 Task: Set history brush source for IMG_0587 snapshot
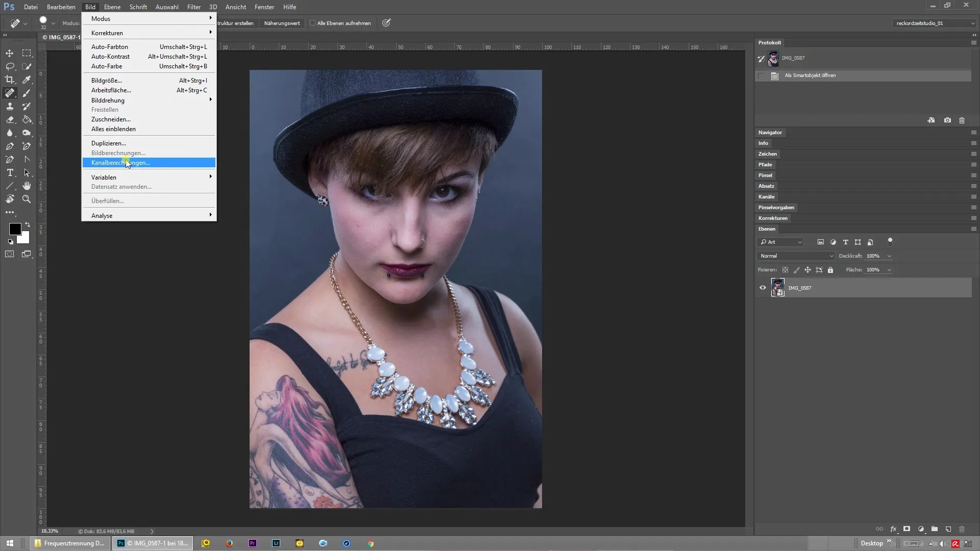point(761,59)
